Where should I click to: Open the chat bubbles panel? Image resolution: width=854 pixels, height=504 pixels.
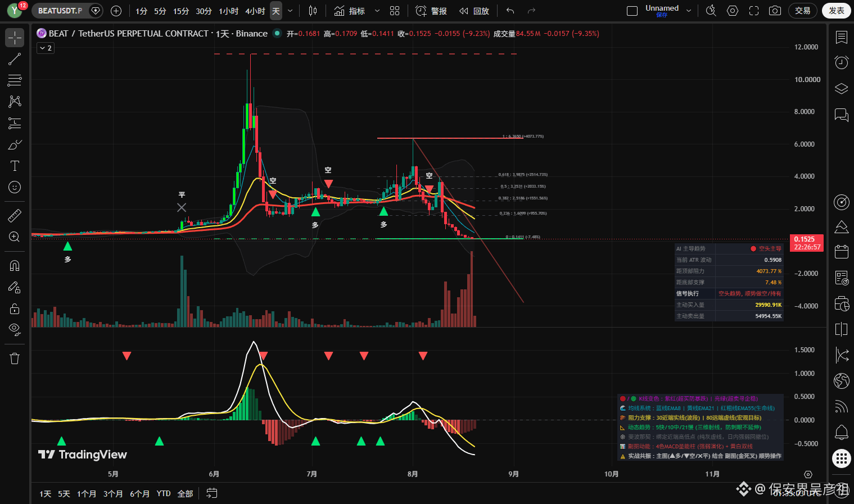tap(842, 115)
